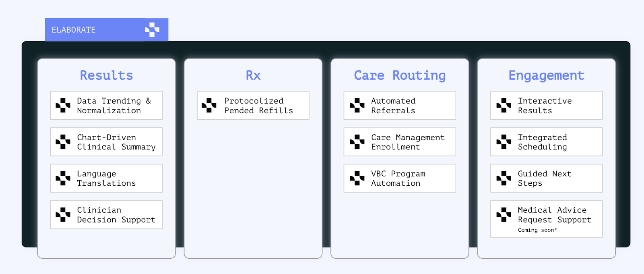The image size is (644, 274).
Task: Click the Coming soon* note
Action: tap(537, 230)
